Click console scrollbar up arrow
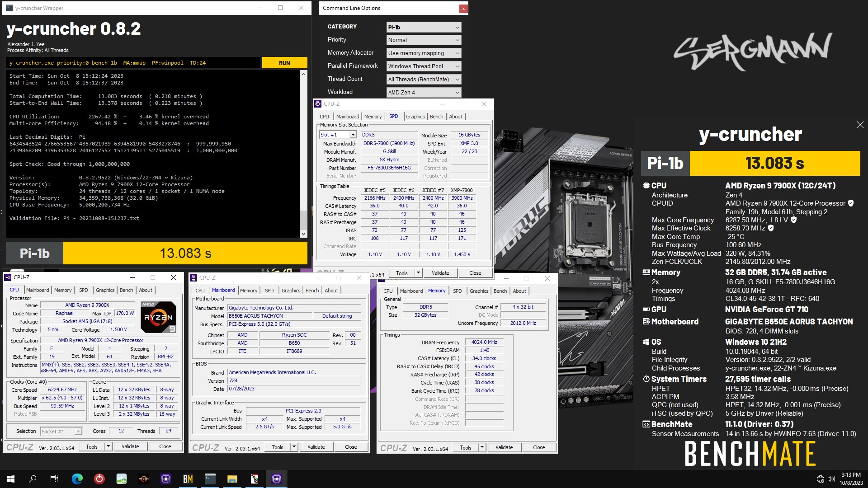 (x=303, y=74)
